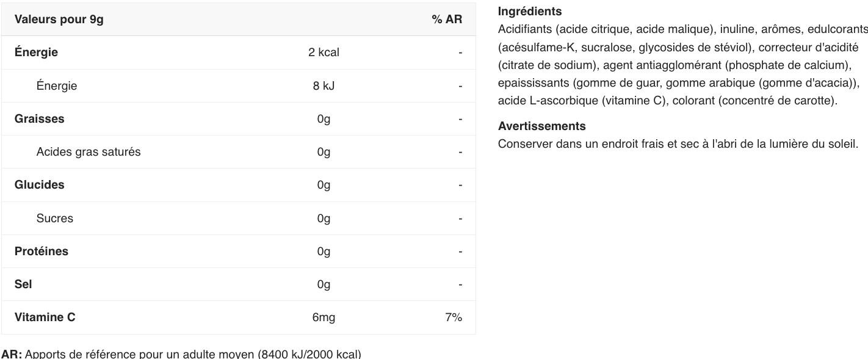Click the "0g" value in the Protéines row

coord(324,252)
